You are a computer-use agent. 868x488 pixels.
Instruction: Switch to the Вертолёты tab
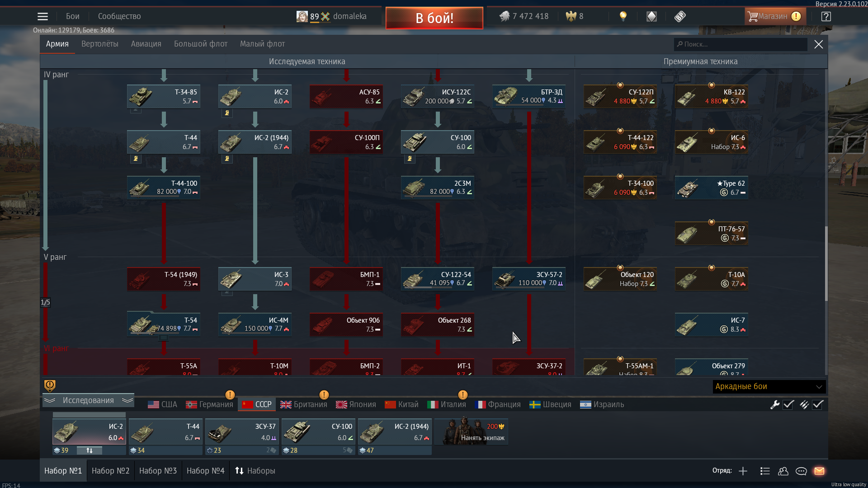click(x=100, y=44)
